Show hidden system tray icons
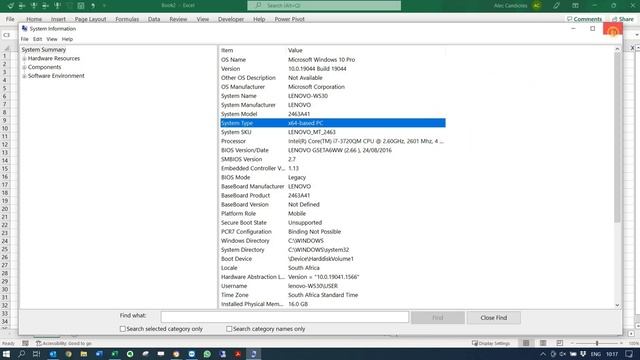Screen dimensions: 640x360 [x=543, y=354]
